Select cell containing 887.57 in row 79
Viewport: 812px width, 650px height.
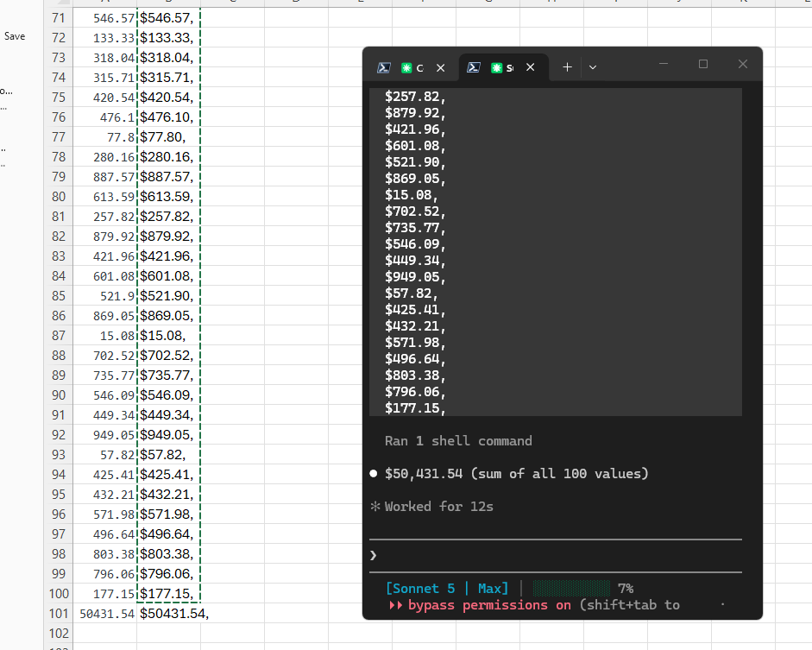coord(104,177)
